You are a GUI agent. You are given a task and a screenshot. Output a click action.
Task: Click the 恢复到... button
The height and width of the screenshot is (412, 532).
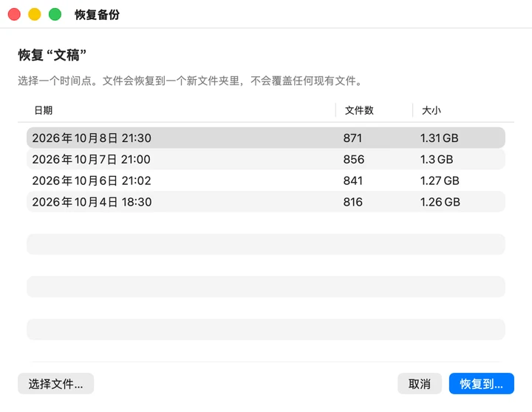click(482, 383)
